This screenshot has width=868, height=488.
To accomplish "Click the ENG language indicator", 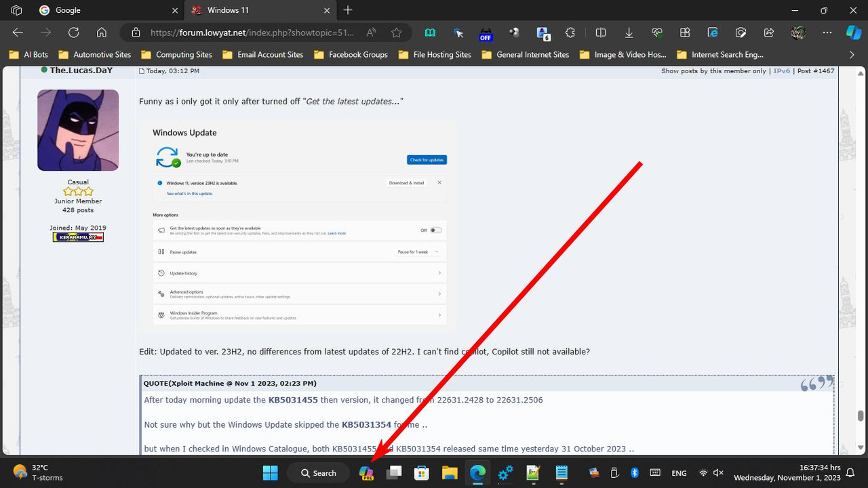I will pos(679,473).
